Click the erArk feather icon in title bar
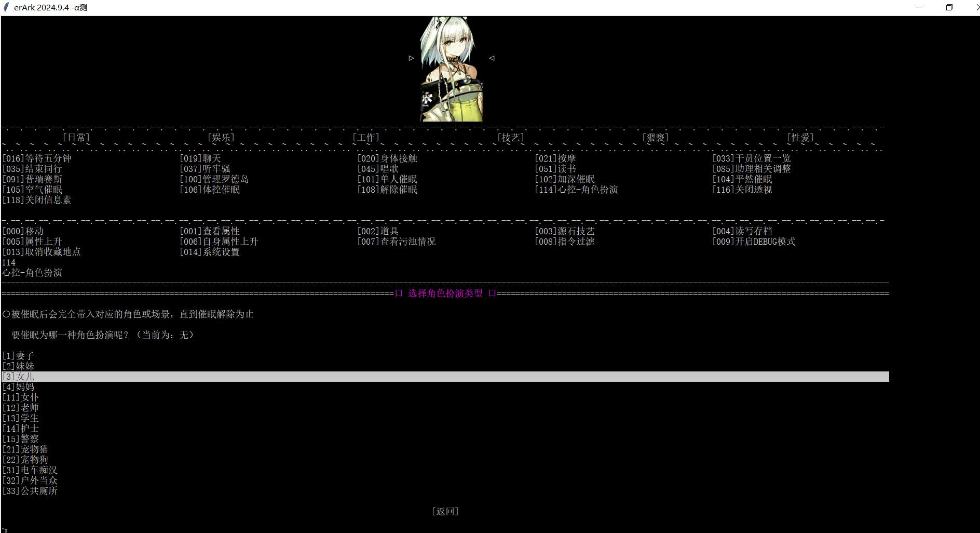The image size is (980, 533). click(x=7, y=7)
